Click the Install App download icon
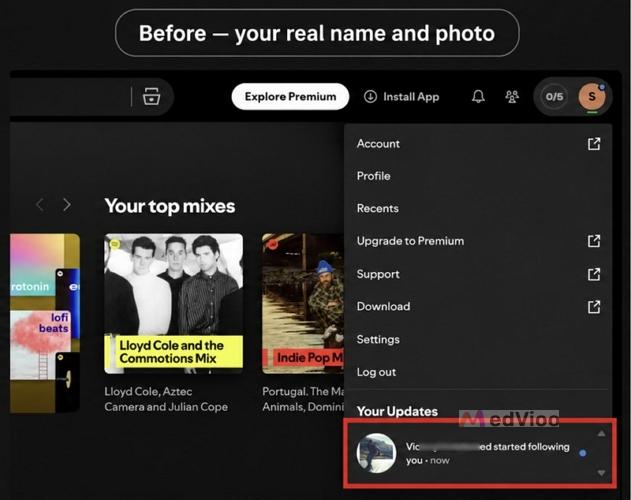Screen dimensions: 631x500 370,97
